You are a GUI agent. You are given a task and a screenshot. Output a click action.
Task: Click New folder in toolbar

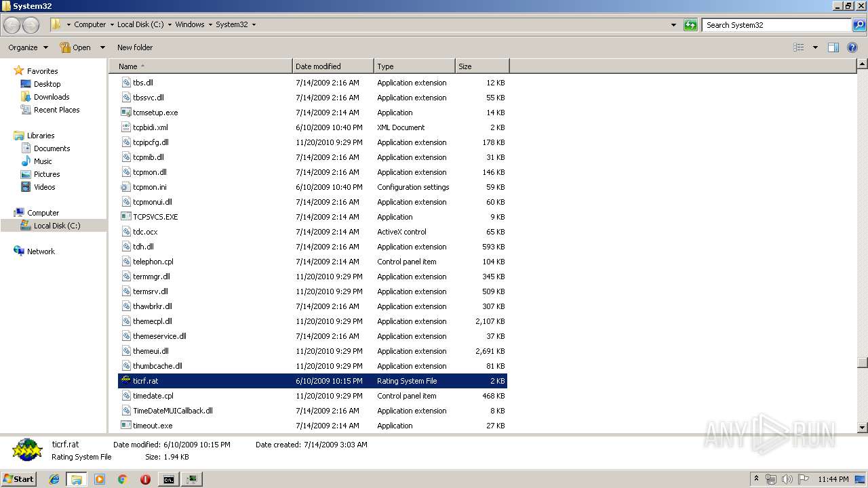135,47
